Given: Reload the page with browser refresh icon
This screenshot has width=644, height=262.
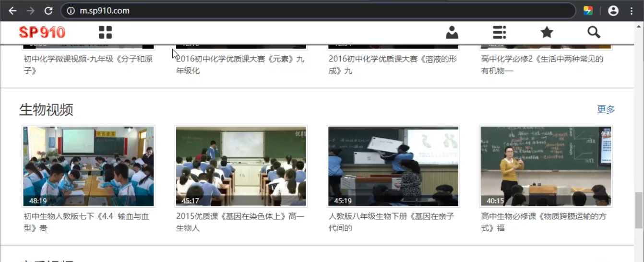Looking at the screenshot, I should click(48, 11).
